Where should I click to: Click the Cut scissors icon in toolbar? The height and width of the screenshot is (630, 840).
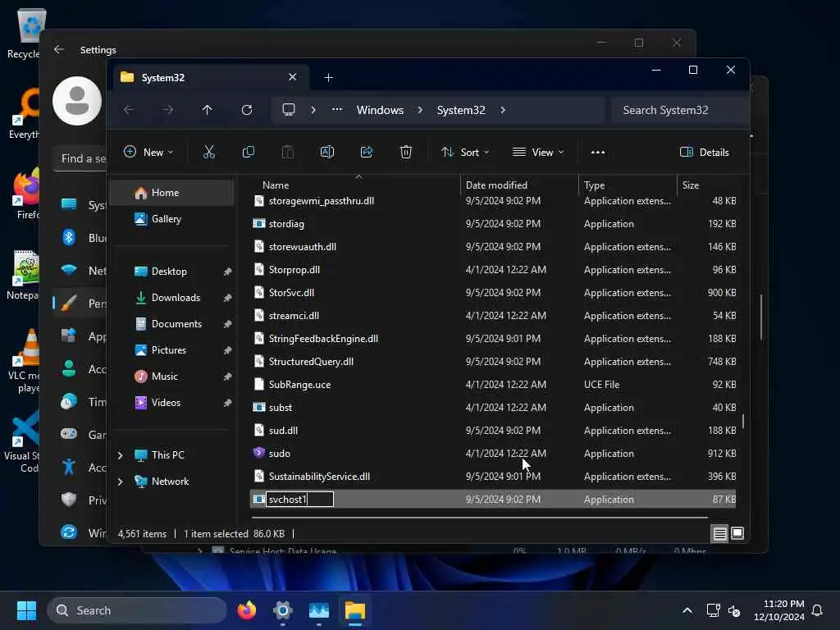209,152
